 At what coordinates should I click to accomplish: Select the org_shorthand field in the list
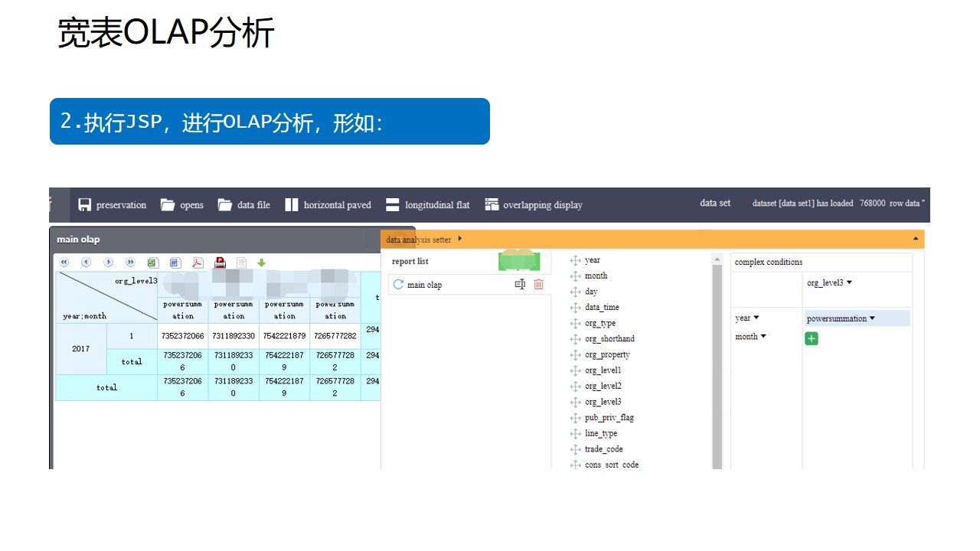pos(609,339)
